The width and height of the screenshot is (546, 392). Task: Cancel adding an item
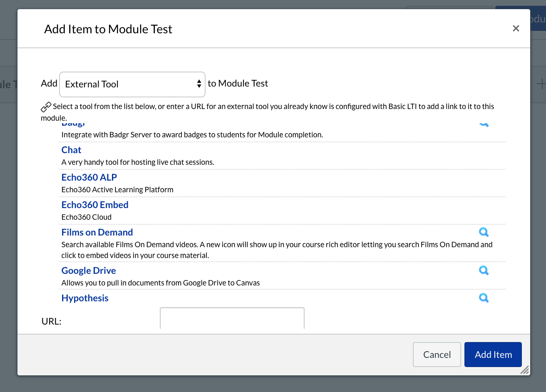click(437, 355)
